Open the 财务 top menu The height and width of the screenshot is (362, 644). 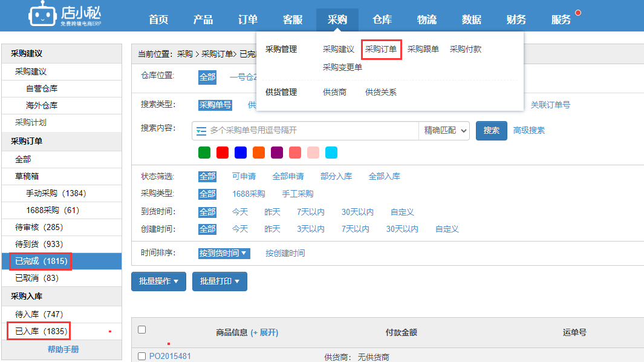coord(516,19)
